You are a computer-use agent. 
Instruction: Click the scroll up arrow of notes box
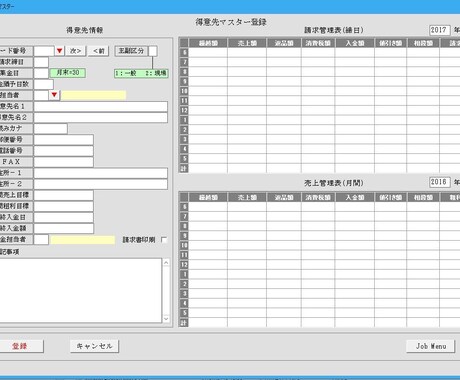[166, 263]
